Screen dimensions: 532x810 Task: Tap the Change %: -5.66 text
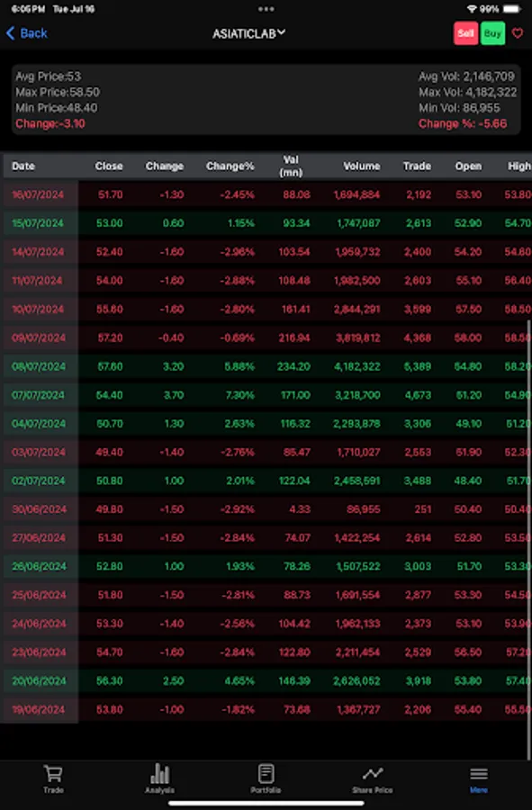[463, 124]
